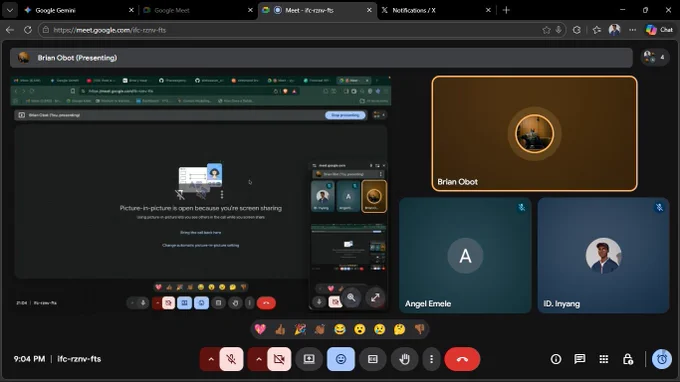Click Change automatic picture-in-picture setting link

point(200,245)
